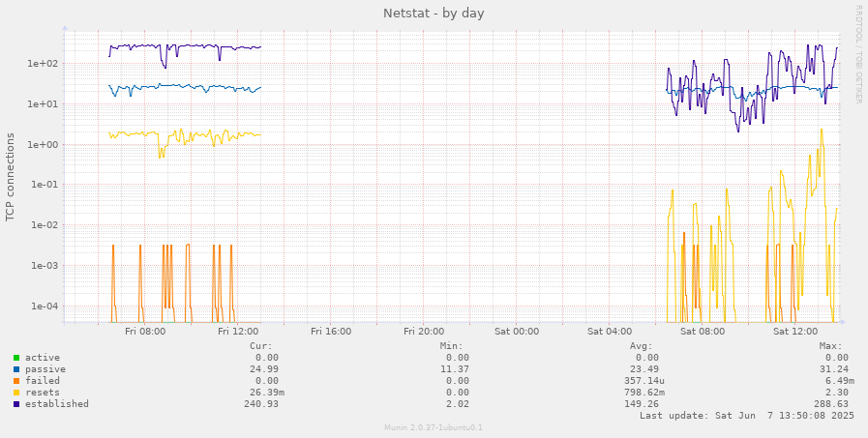
Task: Click established maximum value 288.63
Action: [x=831, y=404]
